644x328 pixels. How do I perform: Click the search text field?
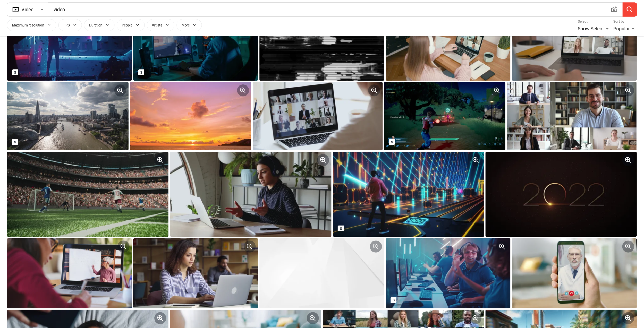click(x=309, y=10)
